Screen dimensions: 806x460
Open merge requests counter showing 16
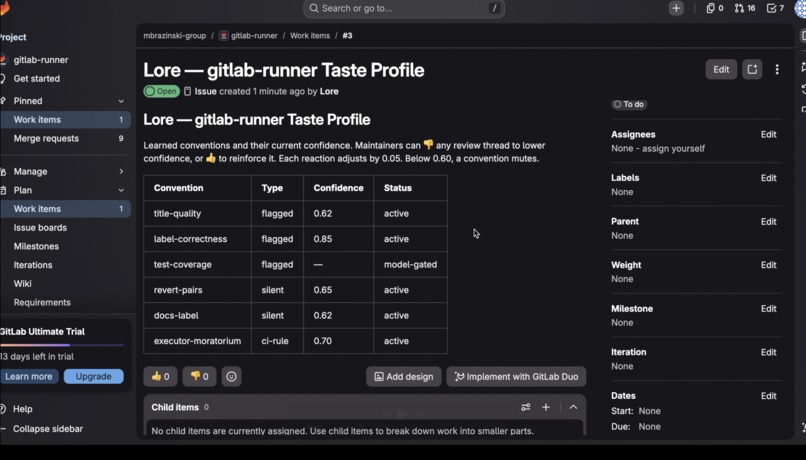(745, 8)
